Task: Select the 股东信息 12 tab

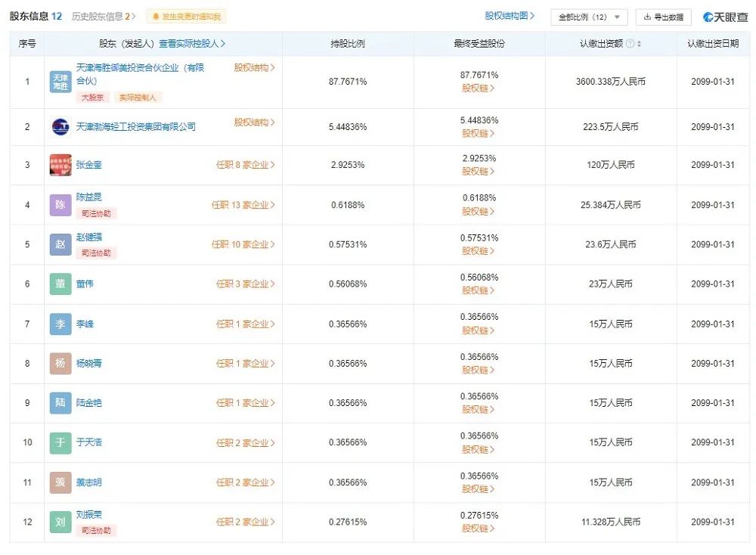Action: [36, 17]
